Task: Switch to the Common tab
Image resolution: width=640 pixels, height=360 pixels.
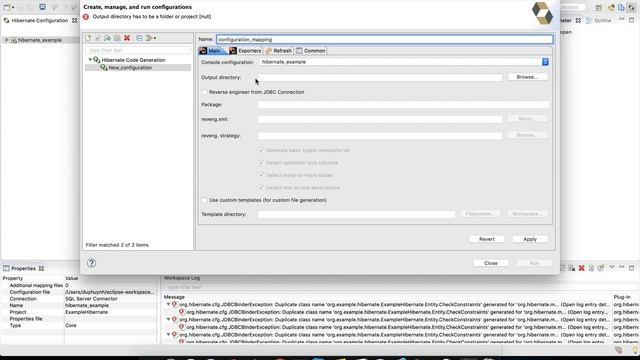Action: 311,51
